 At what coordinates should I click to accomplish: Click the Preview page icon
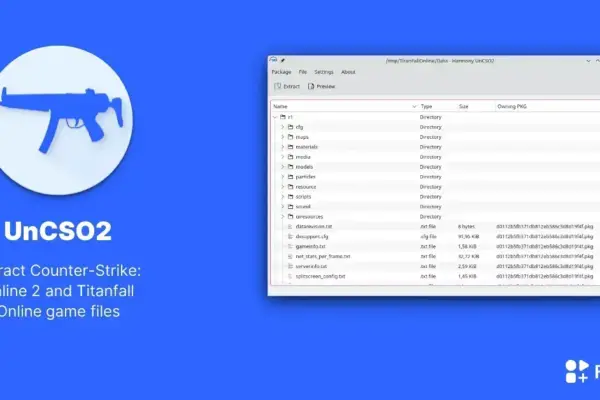tap(311, 87)
